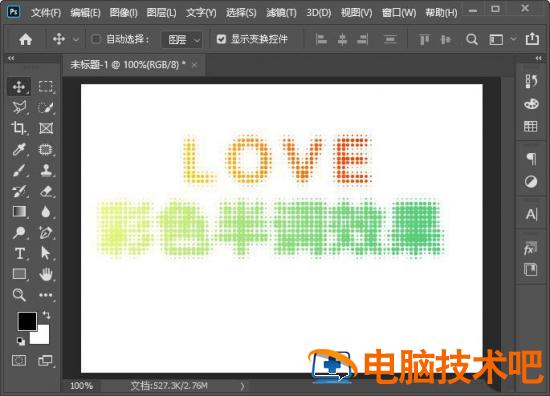The height and width of the screenshot is (396, 550).
Task: Reset default foreground and background colors
Action: (x=21, y=341)
